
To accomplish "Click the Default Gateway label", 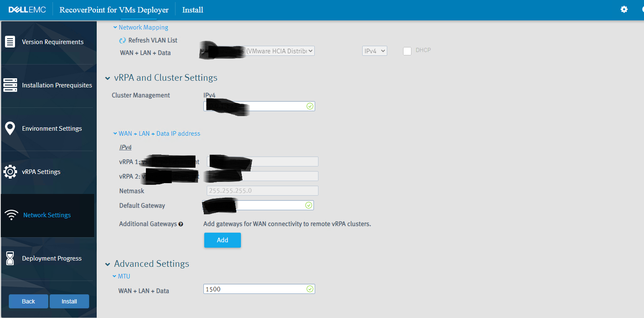I will click(x=142, y=206).
